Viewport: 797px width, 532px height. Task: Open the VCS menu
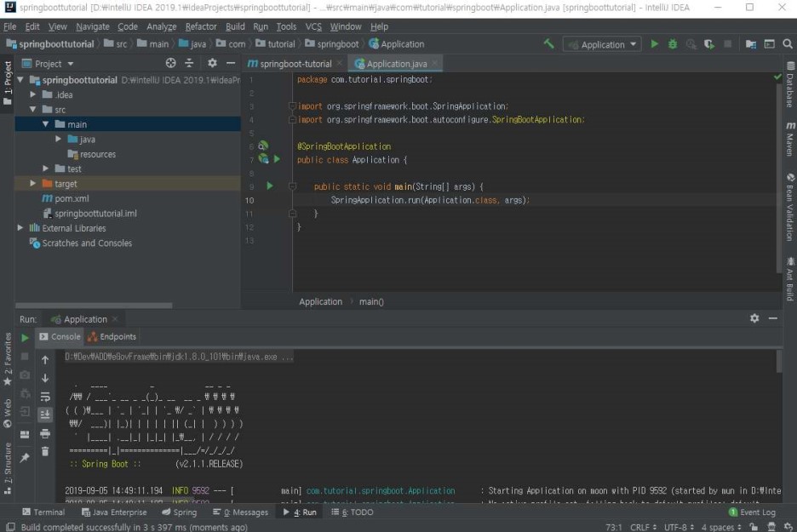(x=313, y=26)
